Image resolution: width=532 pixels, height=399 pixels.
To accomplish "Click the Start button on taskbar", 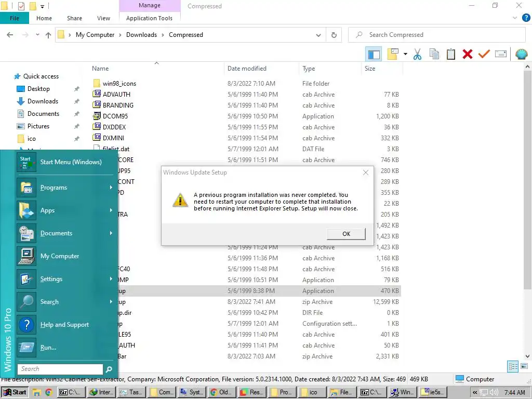I will pos(15,392).
